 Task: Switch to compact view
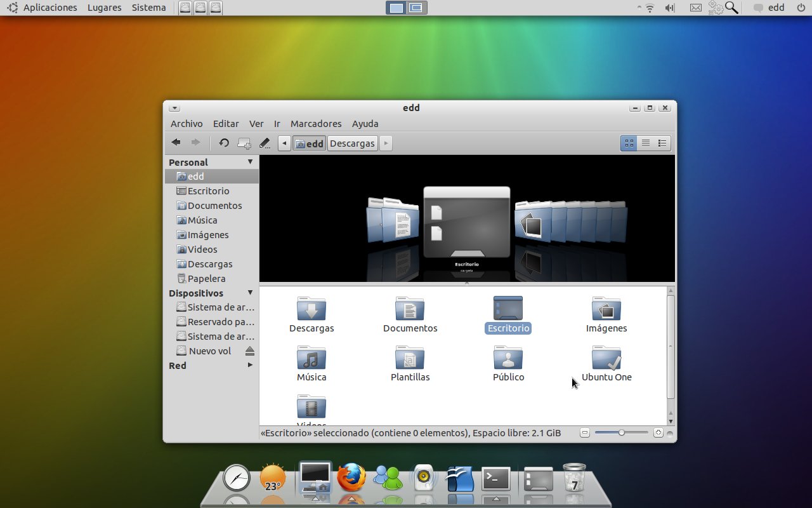point(662,143)
